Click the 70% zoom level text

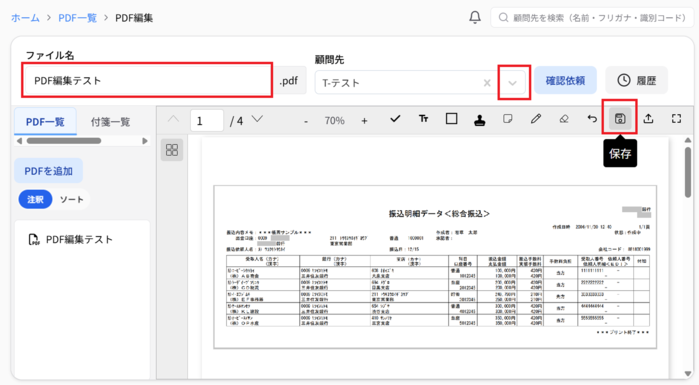(x=334, y=121)
